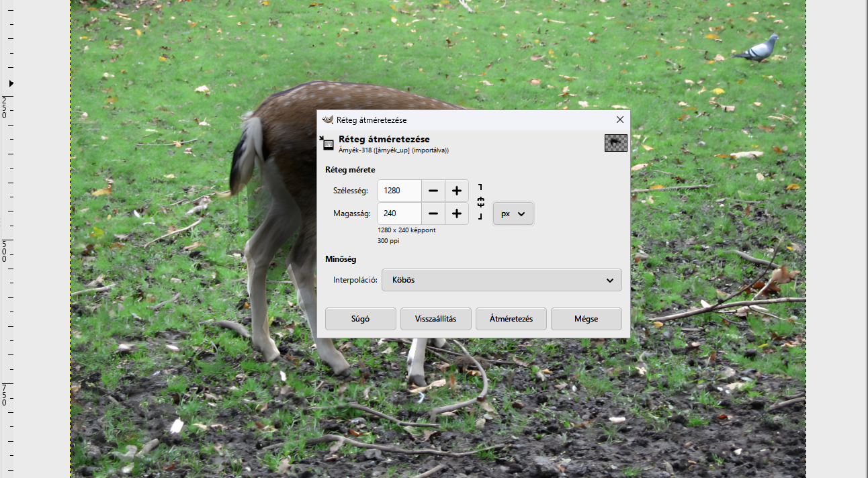Decrease the Magasság value with minus
The width and height of the screenshot is (868, 478).
433,213
